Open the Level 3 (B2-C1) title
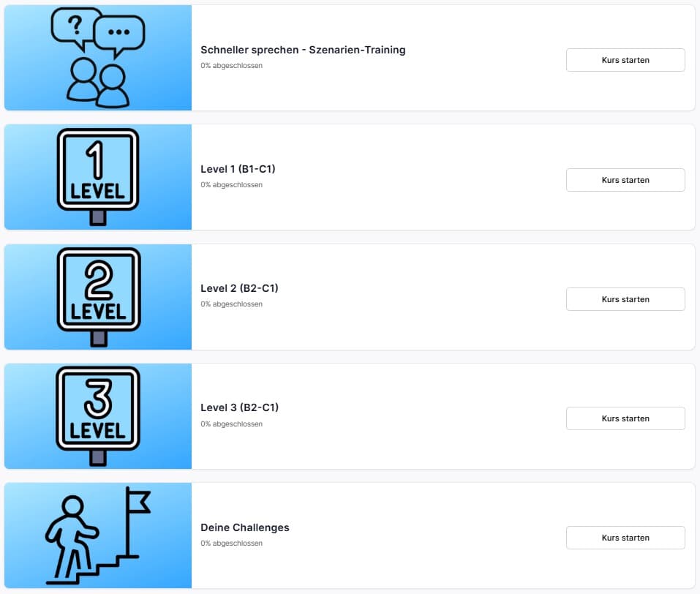The width and height of the screenshot is (700, 594). pos(239,407)
